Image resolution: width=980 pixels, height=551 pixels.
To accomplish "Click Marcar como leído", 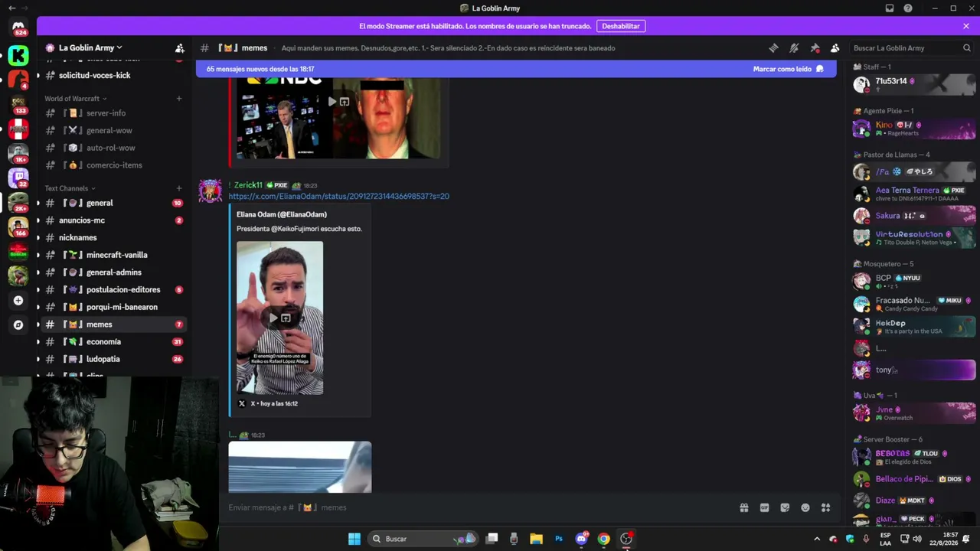I will 788,69.
